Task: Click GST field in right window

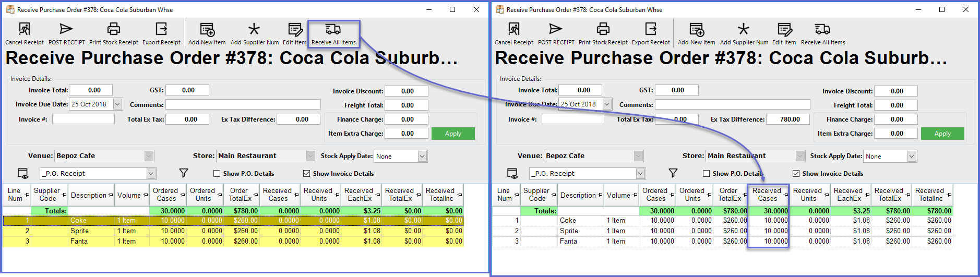Action: click(x=677, y=90)
